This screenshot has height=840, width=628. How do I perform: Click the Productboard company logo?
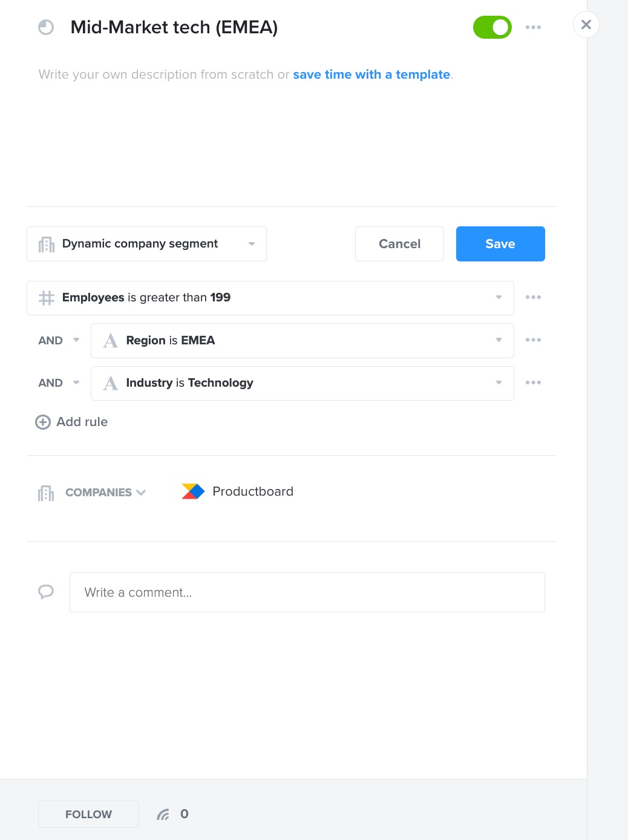pyautogui.click(x=193, y=491)
